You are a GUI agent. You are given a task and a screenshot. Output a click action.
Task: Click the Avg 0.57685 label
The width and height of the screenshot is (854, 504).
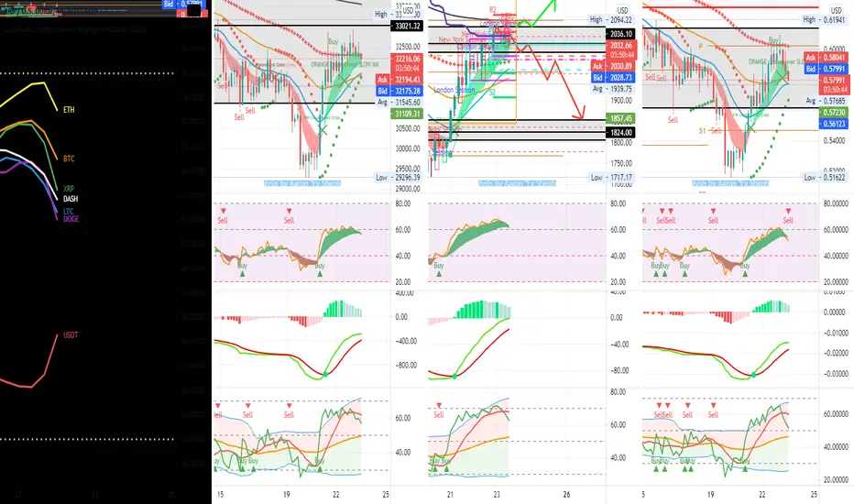click(826, 101)
